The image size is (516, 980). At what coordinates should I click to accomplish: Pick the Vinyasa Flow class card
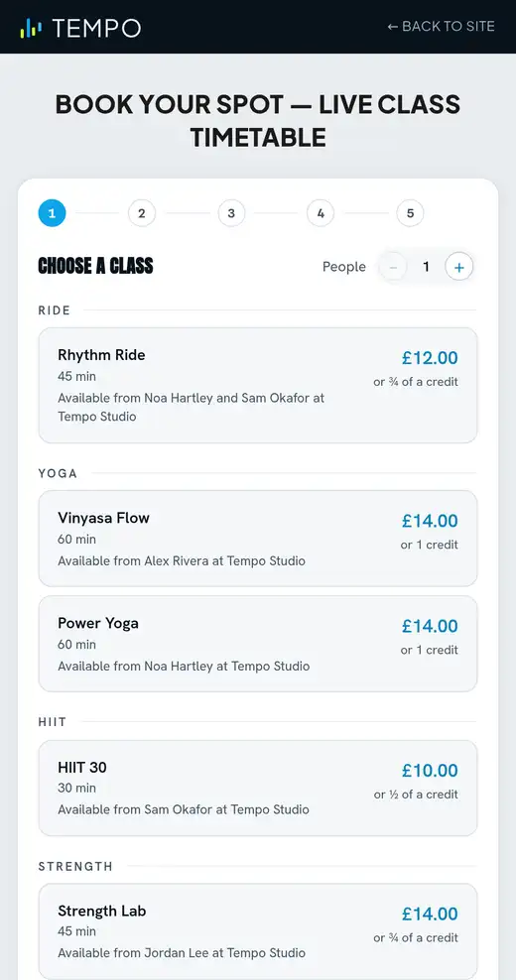258,539
